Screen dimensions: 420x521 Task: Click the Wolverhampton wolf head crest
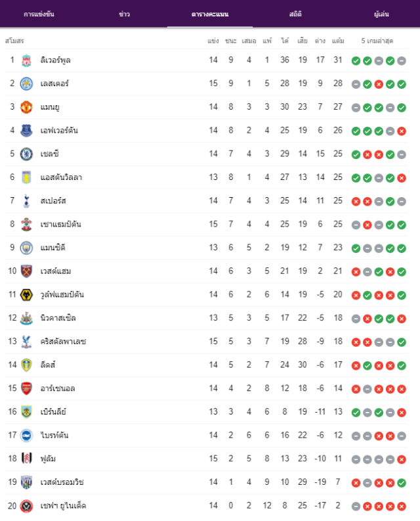click(x=26, y=295)
